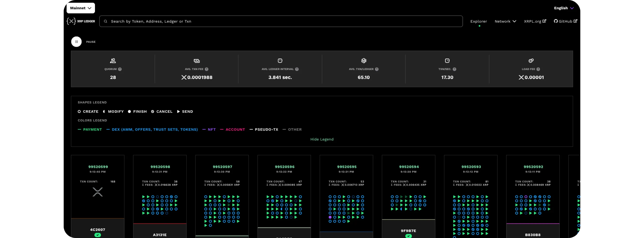Click the Avg. Txn/Ledger help icon
Image resolution: width=644 pixels, height=238 pixels.
[x=377, y=69]
